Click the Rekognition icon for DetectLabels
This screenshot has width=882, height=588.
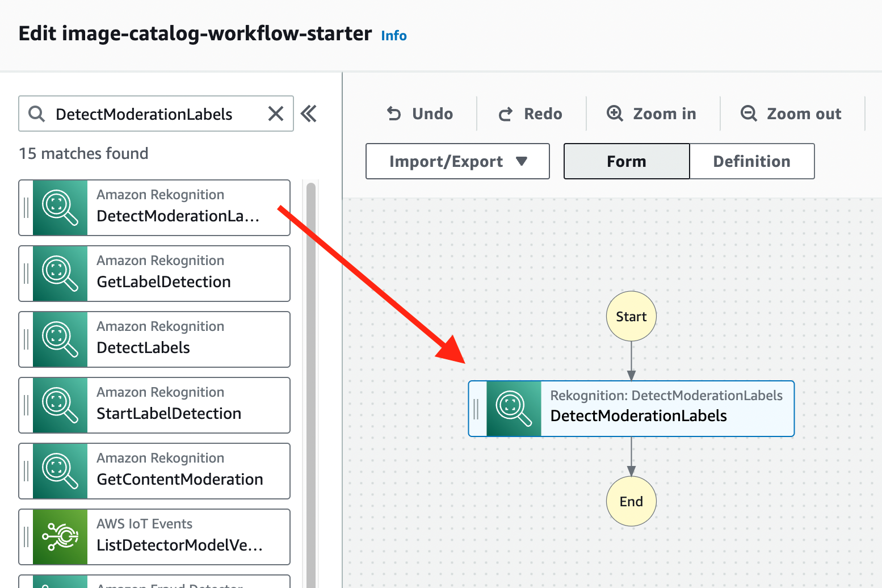tap(60, 339)
